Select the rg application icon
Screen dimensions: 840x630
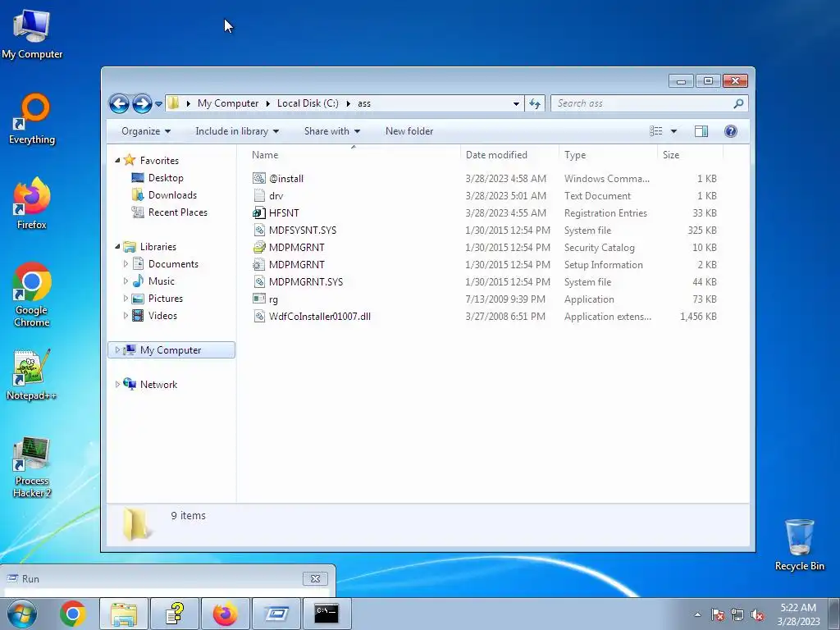pos(259,299)
